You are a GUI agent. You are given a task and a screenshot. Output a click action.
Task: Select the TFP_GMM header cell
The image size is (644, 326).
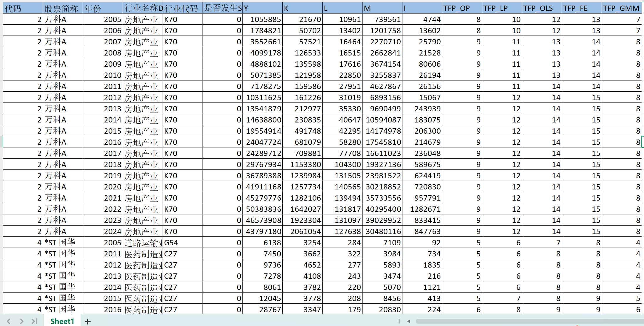621,8
